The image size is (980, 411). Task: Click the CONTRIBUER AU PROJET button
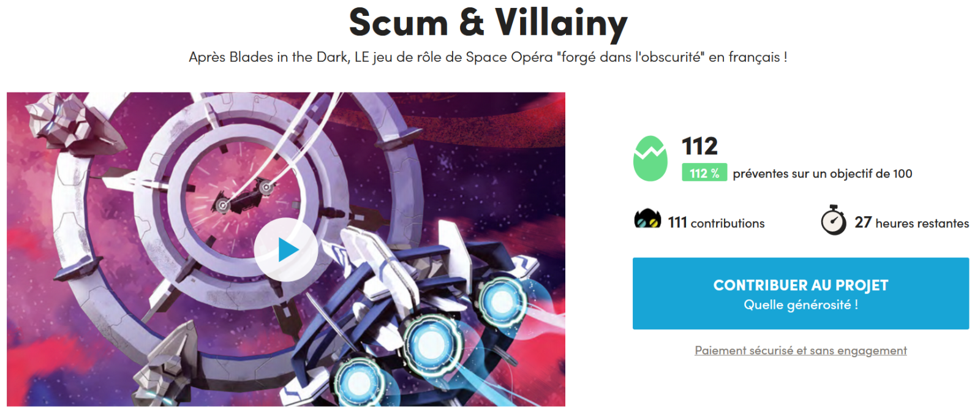(801, 293)
